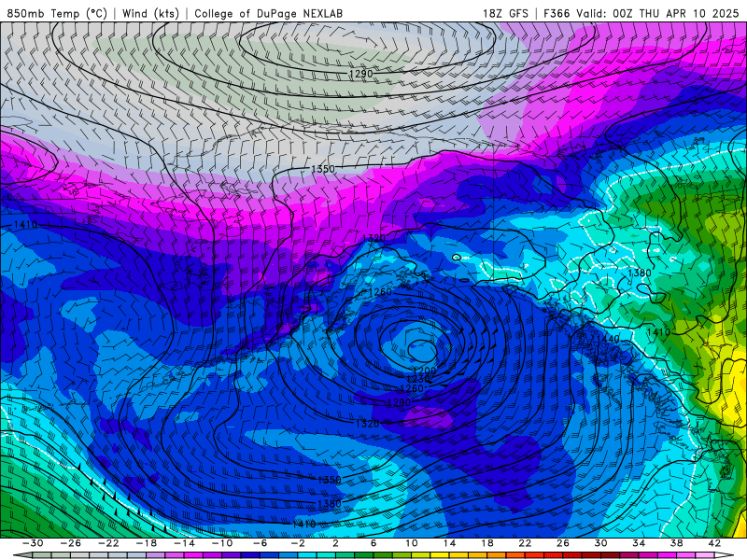Click "College of DuPage NEXLAB" credit text
This screenshot has height=560, width=747.
point(268,13)
